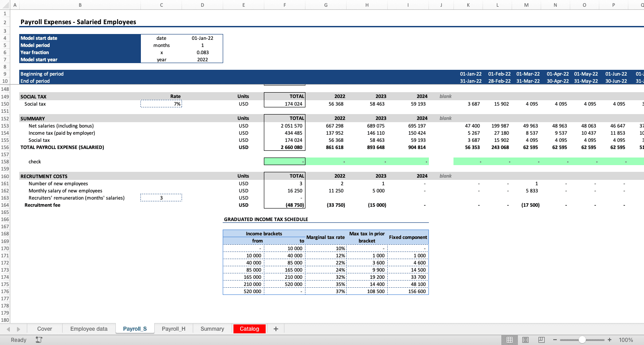Click the Model start year value 2022
Image resolution: width=644 pixels, height=345 pixels.
tap(202, 60)
